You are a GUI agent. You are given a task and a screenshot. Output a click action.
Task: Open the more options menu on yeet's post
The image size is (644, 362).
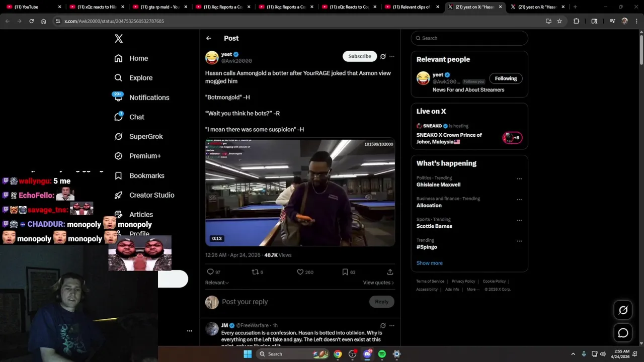coord(392,56)
